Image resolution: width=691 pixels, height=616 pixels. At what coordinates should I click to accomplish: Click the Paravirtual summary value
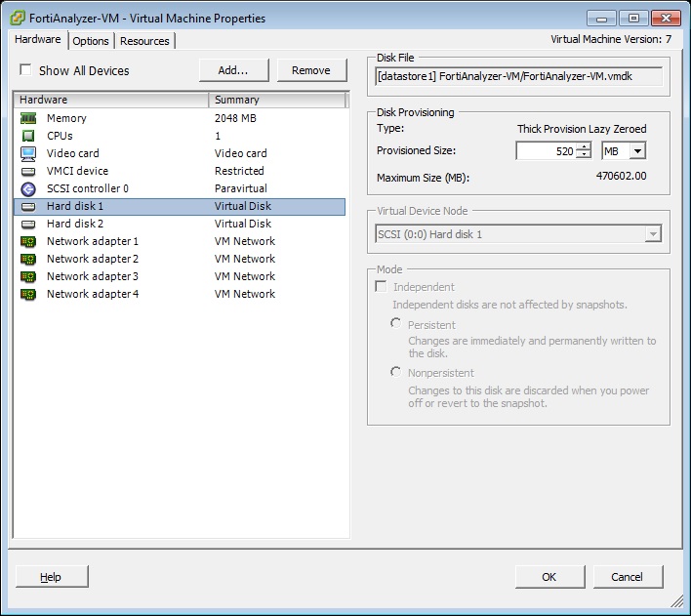241,188
